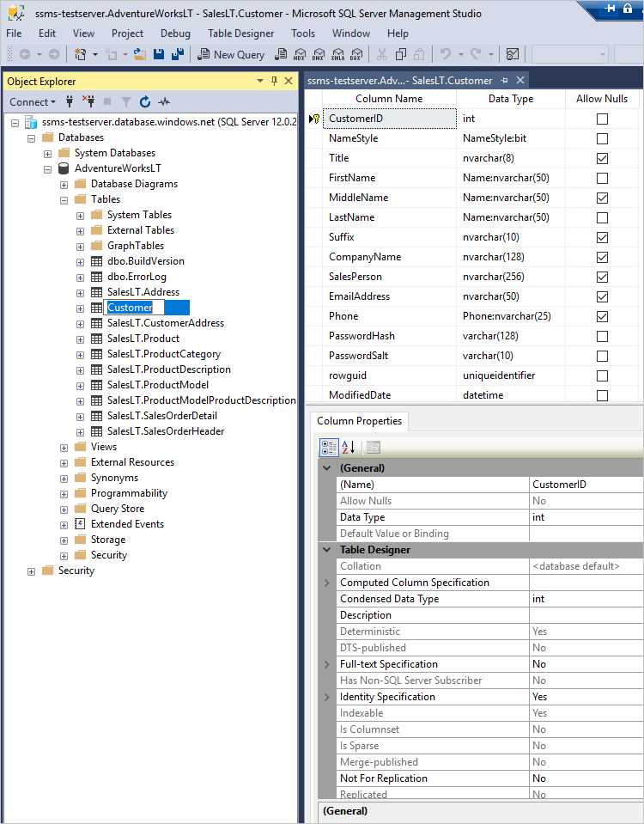Expand Computed Column Specification property

[327, 583]
